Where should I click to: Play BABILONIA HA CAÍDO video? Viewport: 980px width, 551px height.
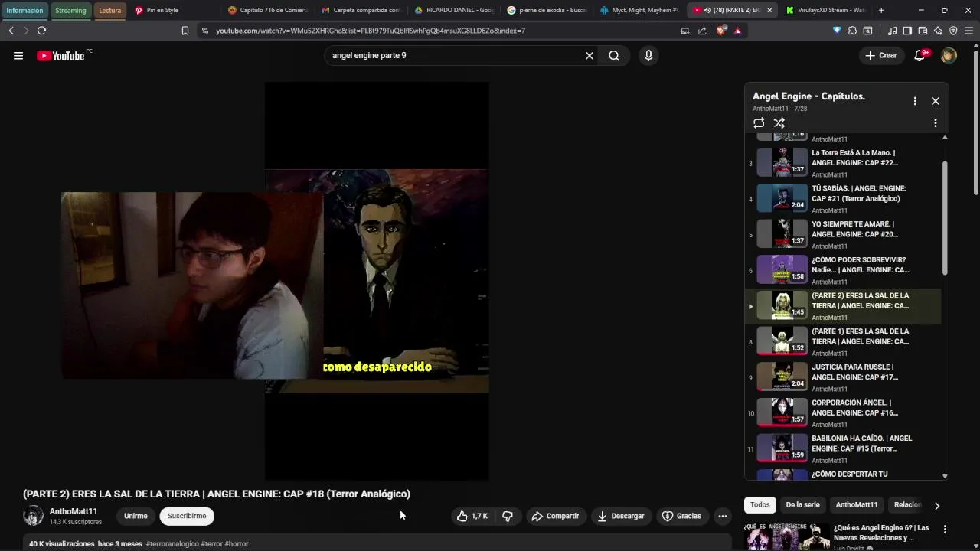tap(844, 448)
